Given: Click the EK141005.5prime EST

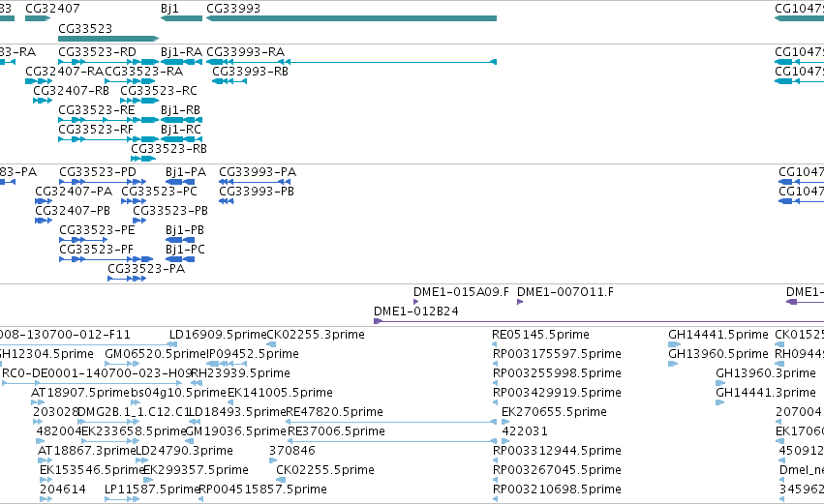Looking at the screenshot, I should tap(230, 402).
